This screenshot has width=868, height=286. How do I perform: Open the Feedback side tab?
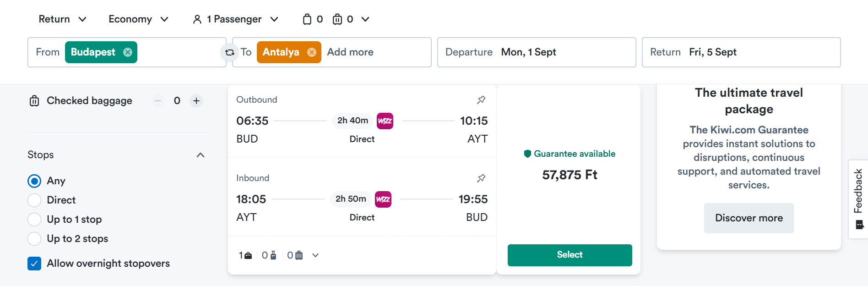(858, 199)
